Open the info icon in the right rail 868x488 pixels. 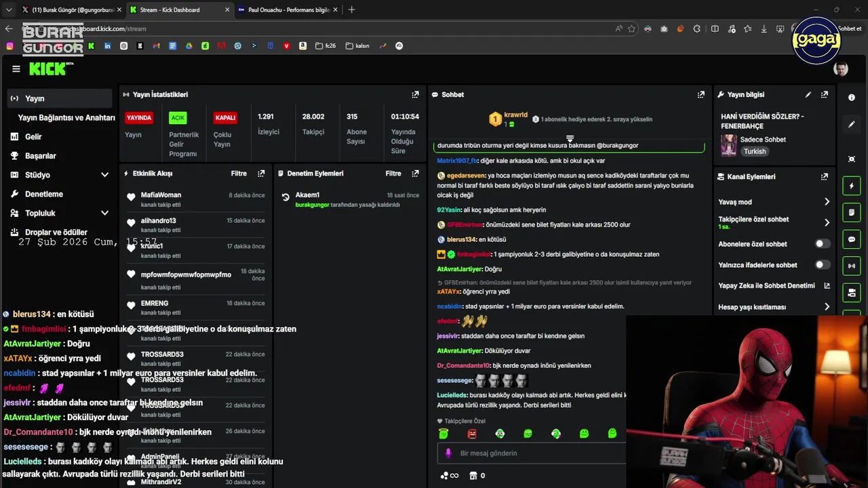[852, 98]
